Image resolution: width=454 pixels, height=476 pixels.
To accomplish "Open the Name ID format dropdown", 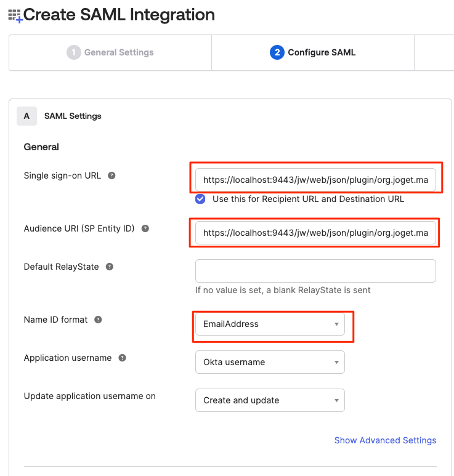I will (x=270, y=324).
